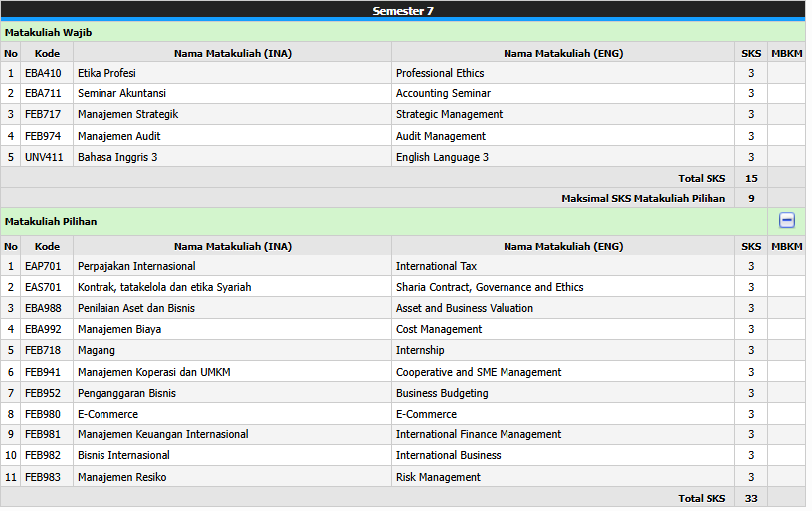Select the Matakuliah Wajib section heading

click(x=48, y=32)
